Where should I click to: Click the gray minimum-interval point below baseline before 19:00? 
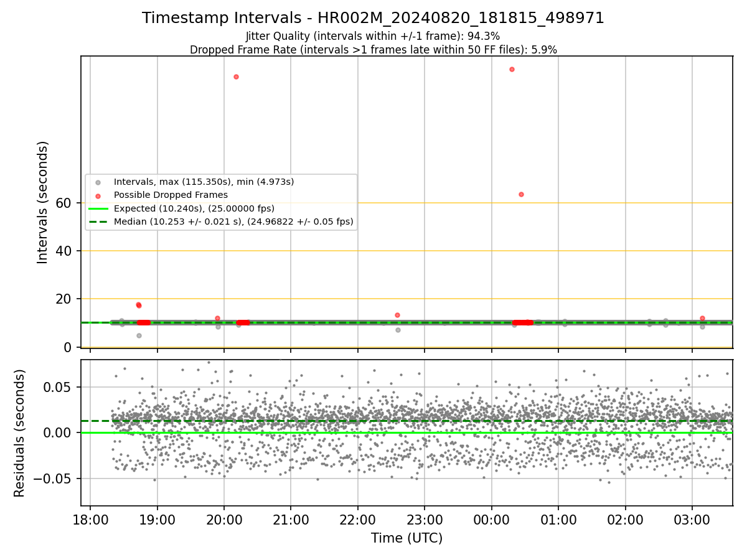tap(139, 335)
